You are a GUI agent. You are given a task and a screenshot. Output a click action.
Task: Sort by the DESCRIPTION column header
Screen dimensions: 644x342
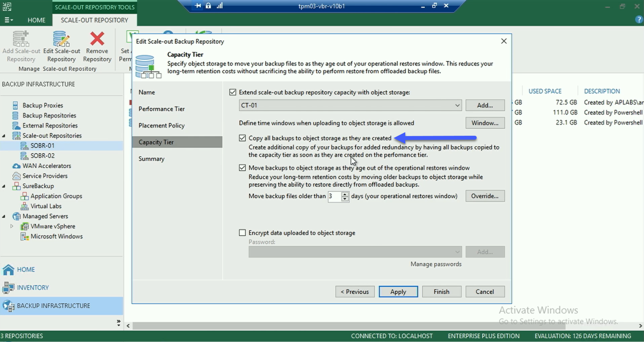pos(602,92)
